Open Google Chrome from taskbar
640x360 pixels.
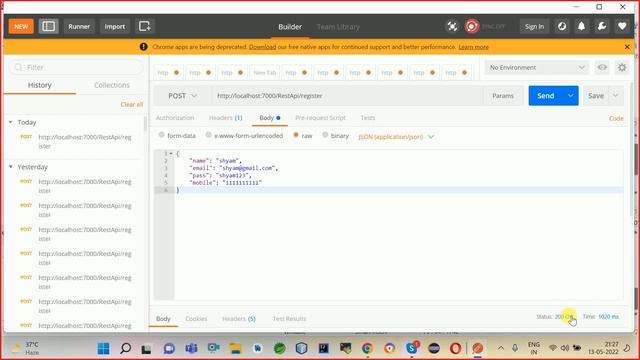tap(367, 348)
